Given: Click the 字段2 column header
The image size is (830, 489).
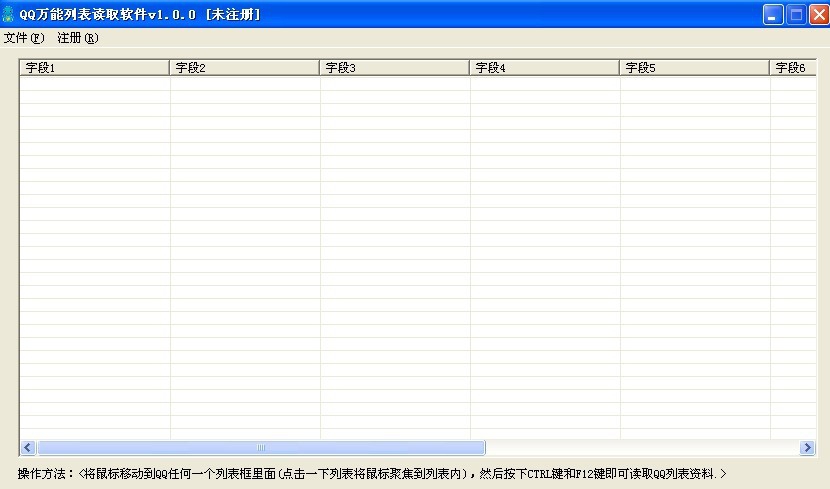Looking at the screenshot, I should 244,68.
